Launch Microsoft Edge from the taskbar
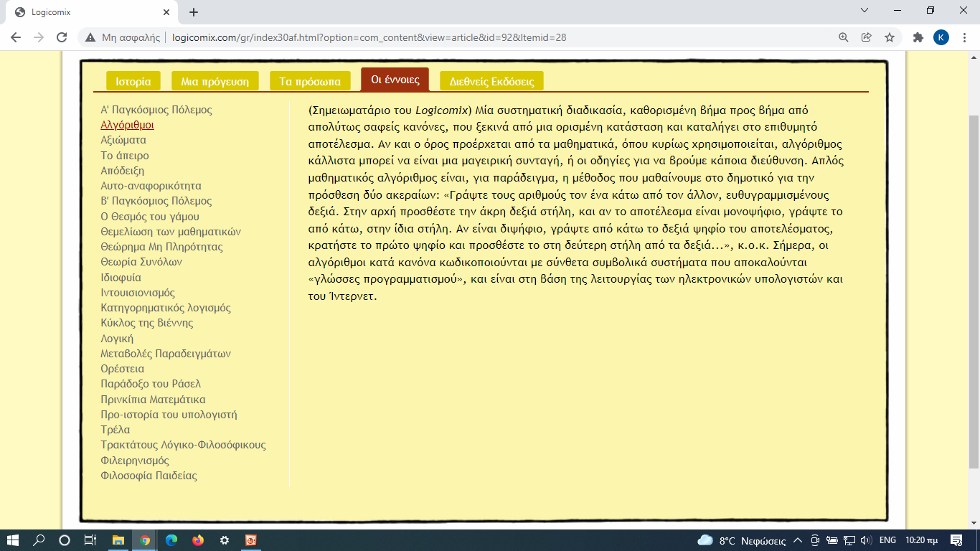 tap(171, 540)
